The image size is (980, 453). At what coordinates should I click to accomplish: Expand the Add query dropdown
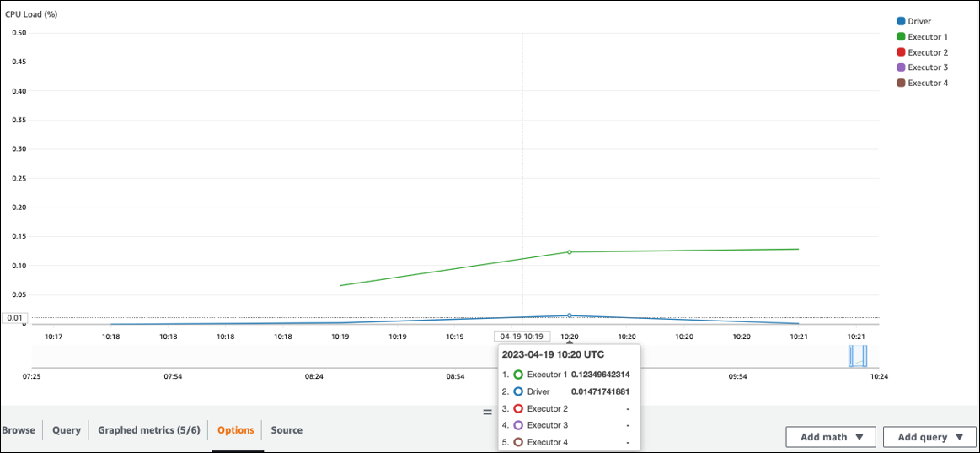[929, 437]
